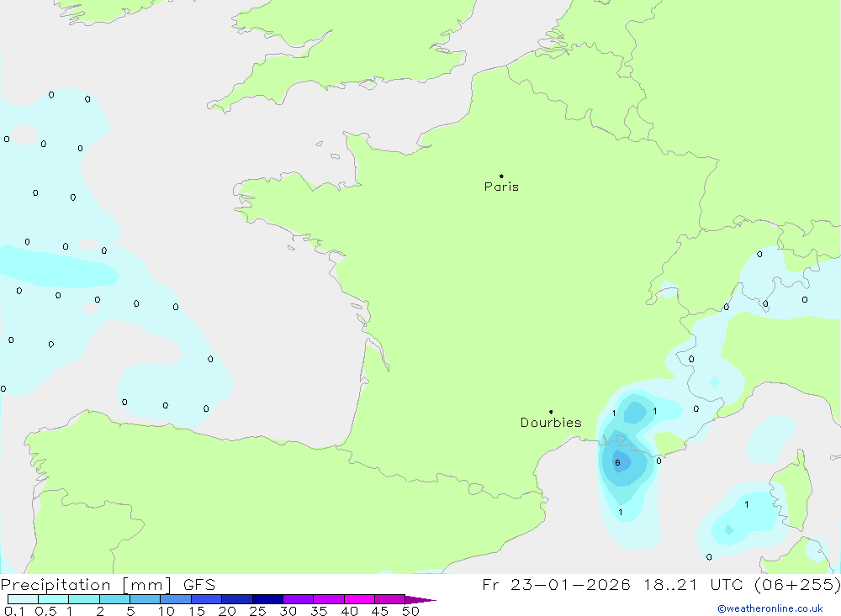The image size is (841, 616).
Task: Pick the 5–10 mm legend swatch
Action: click(145, 599)
